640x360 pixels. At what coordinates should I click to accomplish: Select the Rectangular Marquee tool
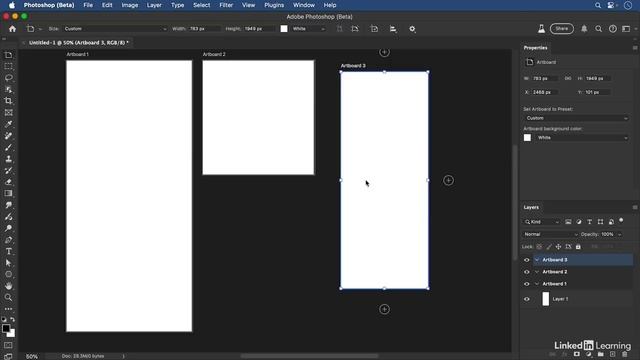[8, 66]
